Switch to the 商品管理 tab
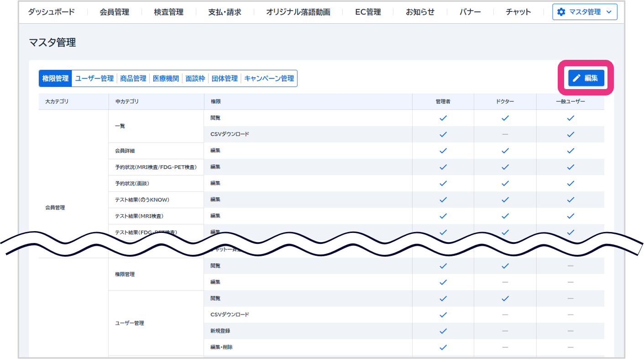Image resolution: width=644 pixels, height=359 pixels. (133, 79)
